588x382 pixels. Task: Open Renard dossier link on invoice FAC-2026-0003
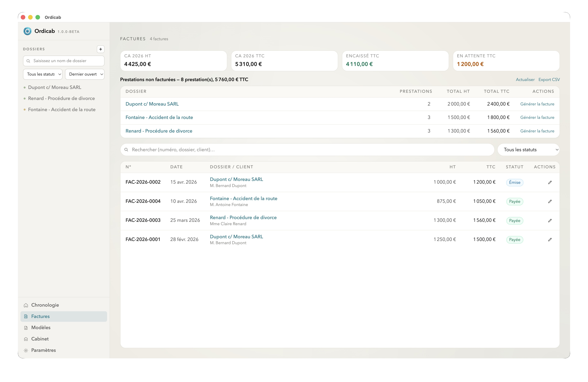pos(243,218)
